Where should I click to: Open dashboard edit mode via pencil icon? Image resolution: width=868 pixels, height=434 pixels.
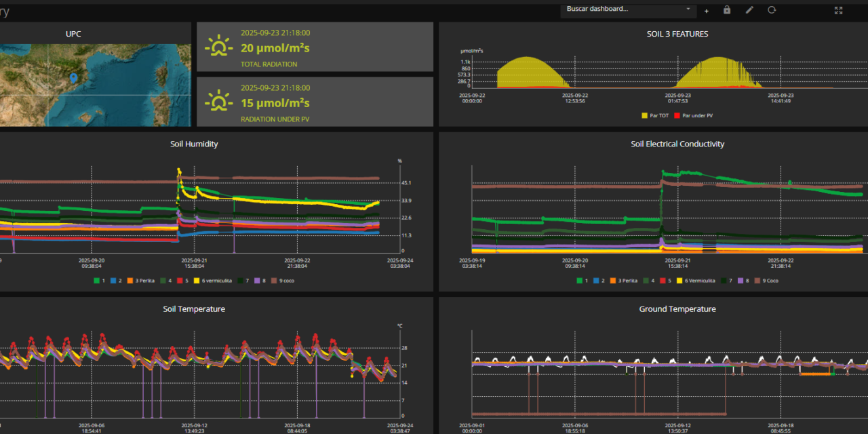tap(749, 10)
